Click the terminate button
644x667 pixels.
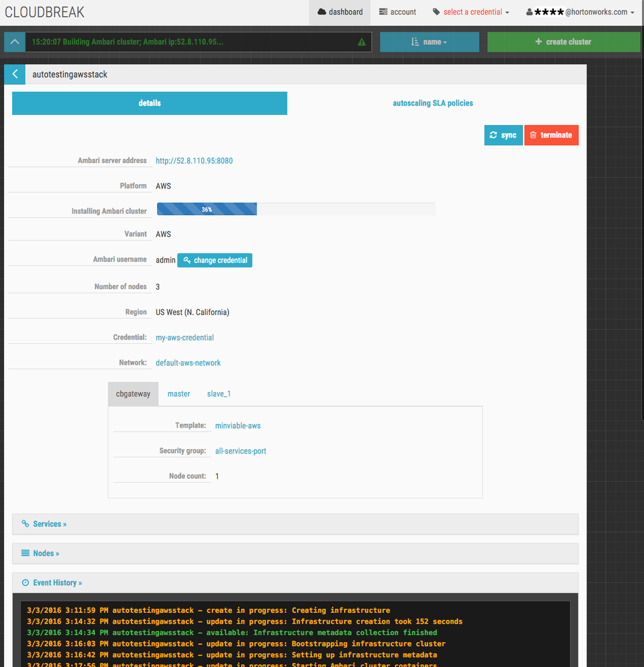click(551, 136)
